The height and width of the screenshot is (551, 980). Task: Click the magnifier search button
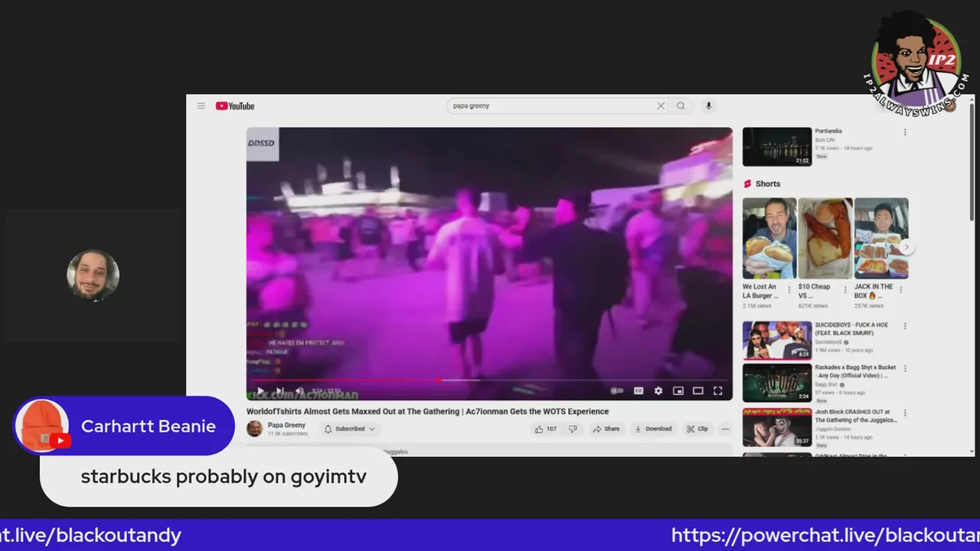[x=681, y=106]
